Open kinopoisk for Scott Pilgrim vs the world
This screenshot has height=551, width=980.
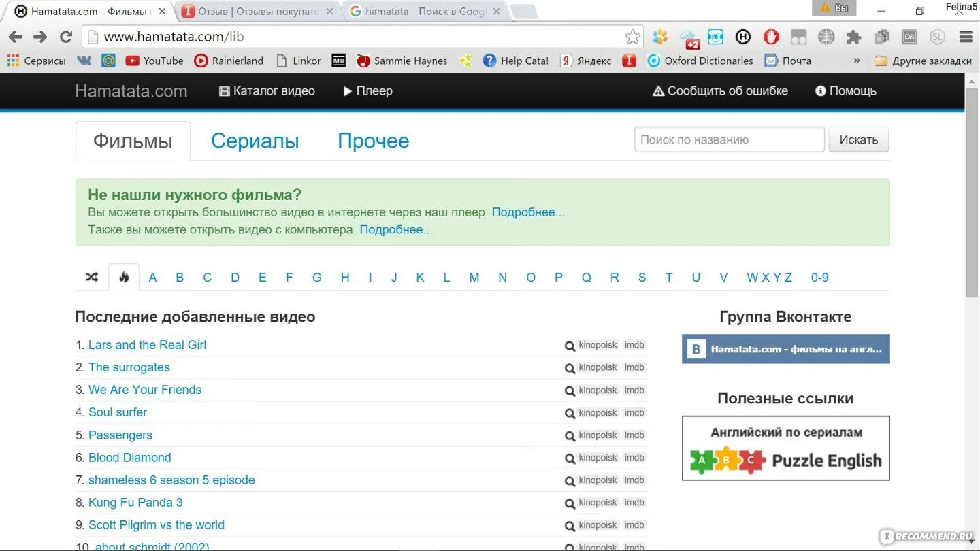[x=598, y=525]
